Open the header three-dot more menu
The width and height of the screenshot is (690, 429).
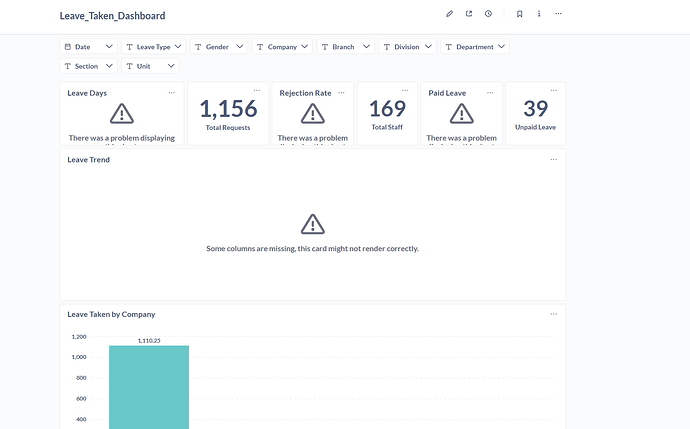point(558,14)
